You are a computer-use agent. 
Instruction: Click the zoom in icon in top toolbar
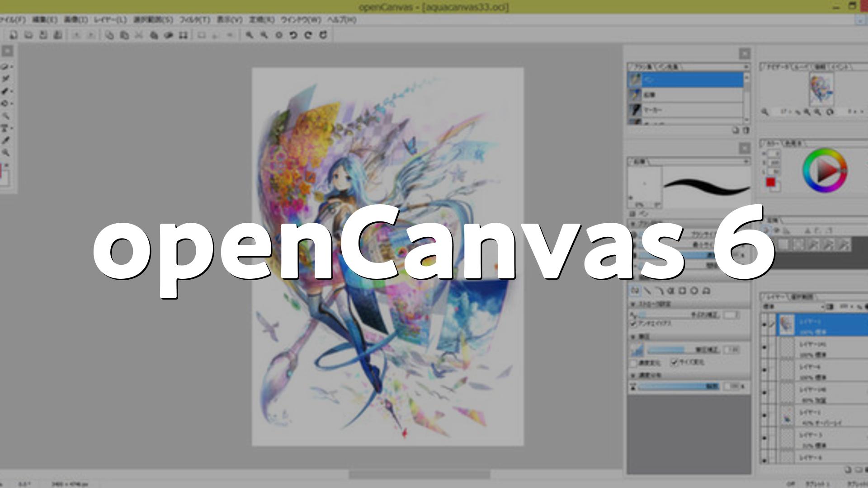click(x=249, y=35)
